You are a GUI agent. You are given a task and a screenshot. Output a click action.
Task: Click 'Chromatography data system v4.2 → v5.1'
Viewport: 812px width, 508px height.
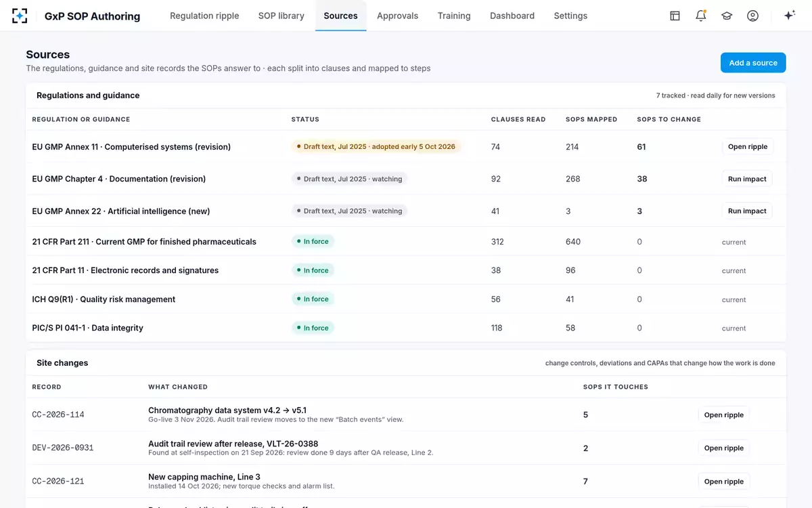[x=227, y=410]
